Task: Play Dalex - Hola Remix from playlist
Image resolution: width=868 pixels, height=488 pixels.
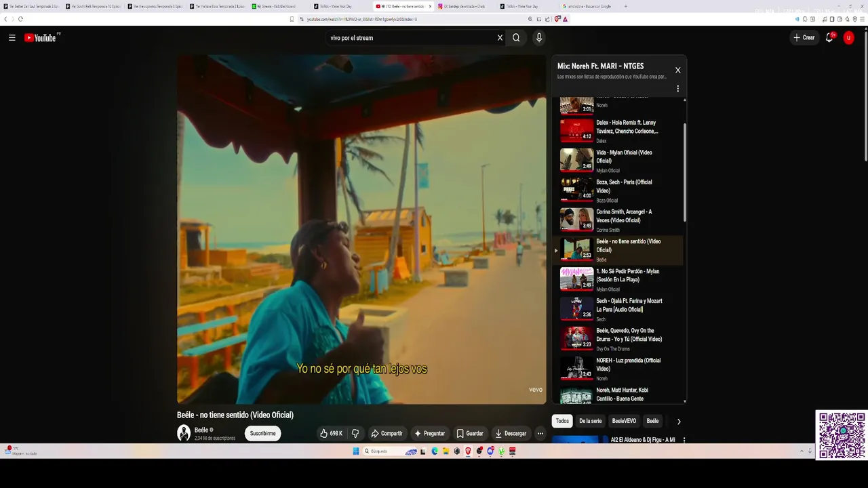Action: 617,131
